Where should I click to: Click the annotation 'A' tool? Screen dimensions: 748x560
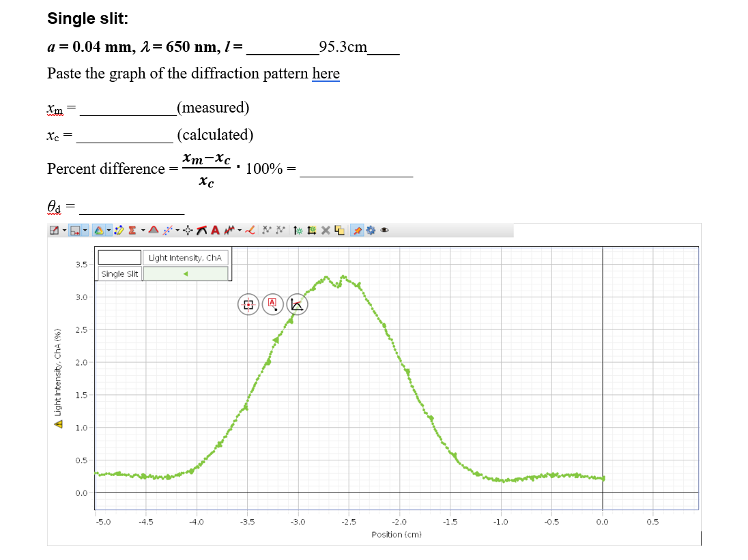click(214, 230)
